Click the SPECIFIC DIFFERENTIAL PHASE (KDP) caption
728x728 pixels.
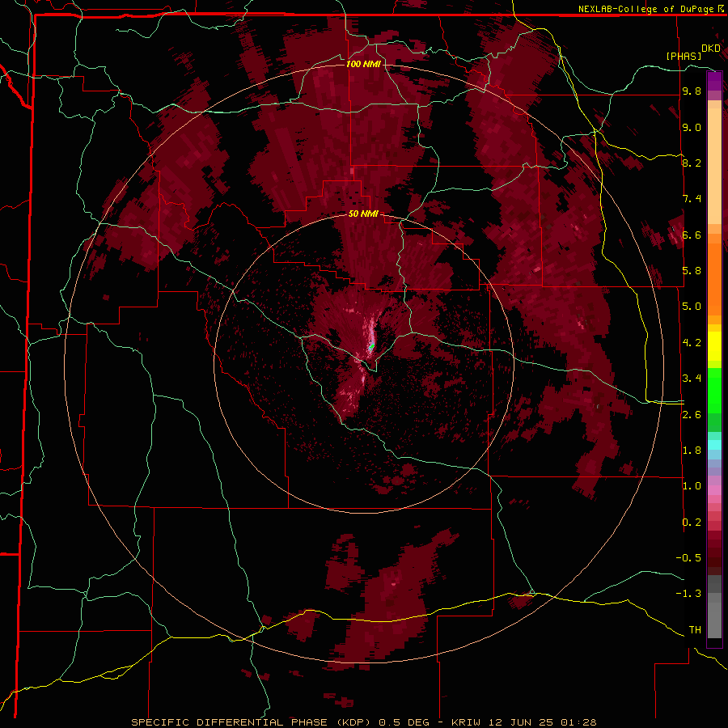coord(252,722)
